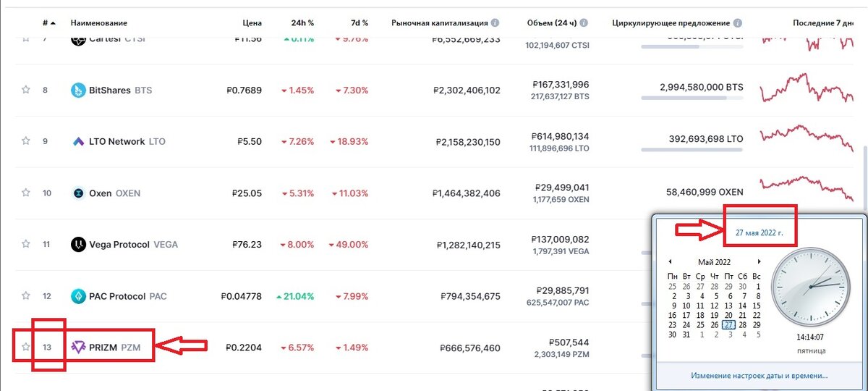Sort table by the Цена column header

(252, 23)
